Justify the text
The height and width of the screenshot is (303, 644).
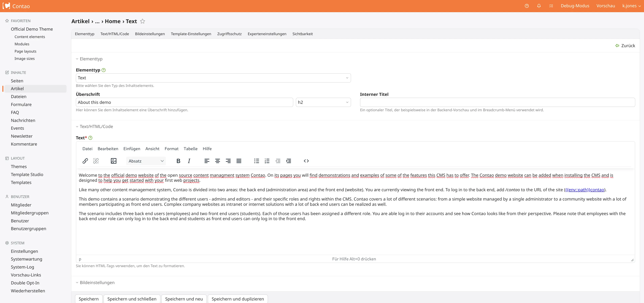pyautogui.click(x=239, y=161)
